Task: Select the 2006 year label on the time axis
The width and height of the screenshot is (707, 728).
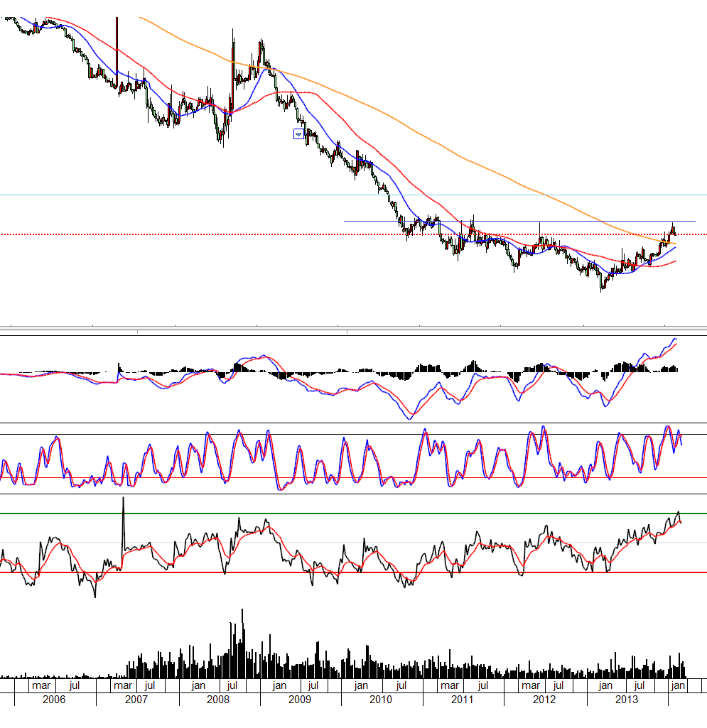Action: point(54,699)
